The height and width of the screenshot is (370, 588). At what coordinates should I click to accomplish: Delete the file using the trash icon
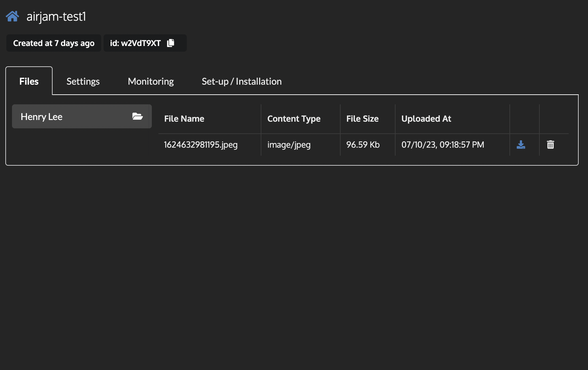pyautogui.click(x=550, y=145)
